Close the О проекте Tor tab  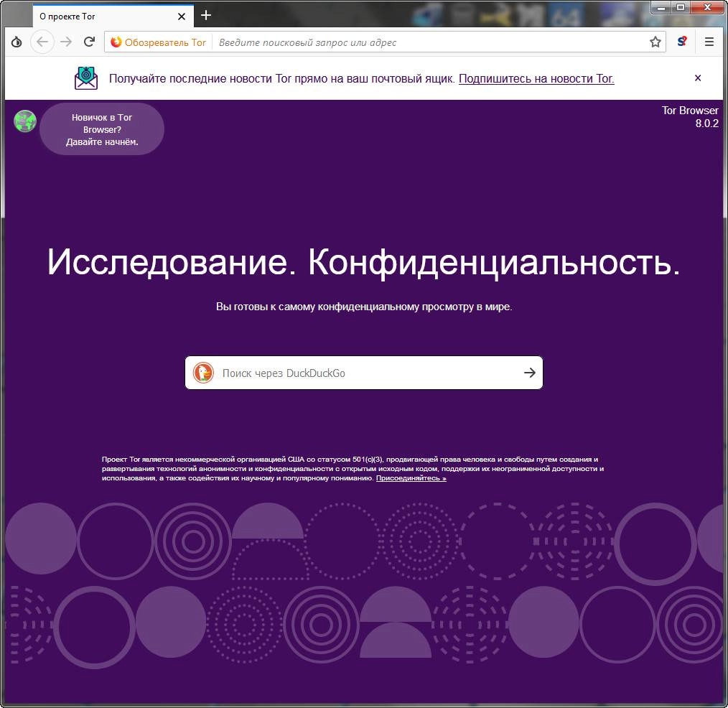(x=182, y=17)
